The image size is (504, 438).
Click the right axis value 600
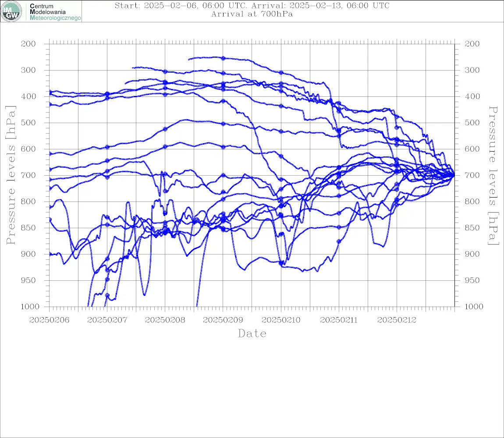tap(472, 149)
